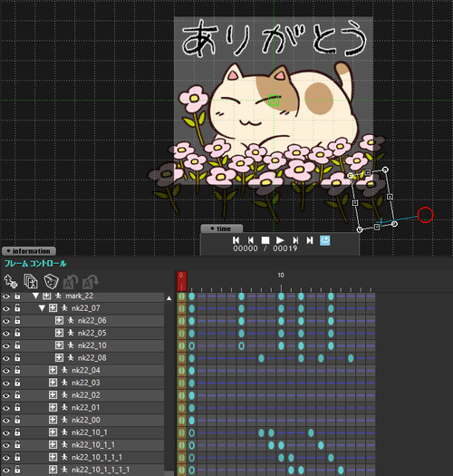Viewport: 453px width, 476px height.
Task: Click the running figure icon on nk22_10_1_1 row
Action: pyautogui.click(x=64, y=445)
